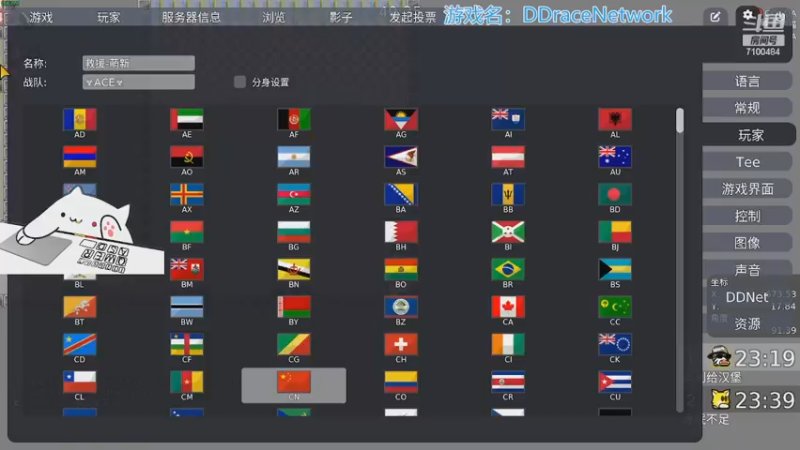Pick the BB Barbados flag
The width and height of the screenshot is (800, 450).
coord(508,195)
